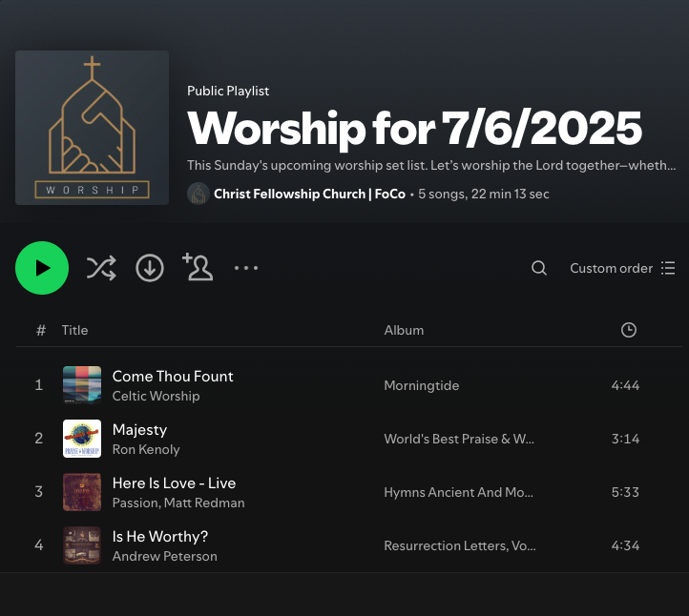
Task: Open the Morningtide album
Action: tap(422, 385)
